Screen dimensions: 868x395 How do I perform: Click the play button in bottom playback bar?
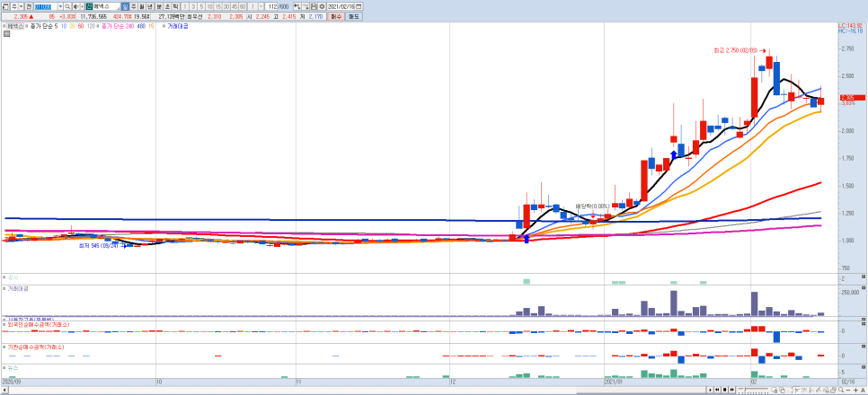710,390
